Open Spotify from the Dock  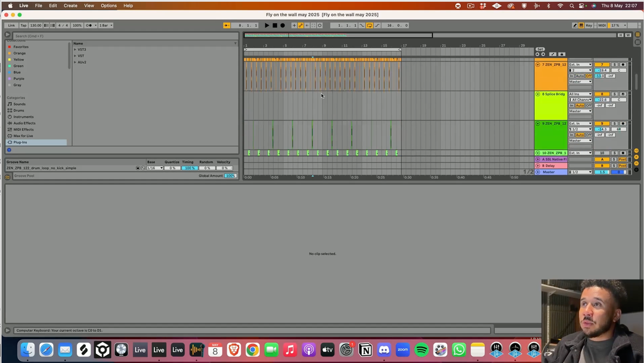pos(421,350)
